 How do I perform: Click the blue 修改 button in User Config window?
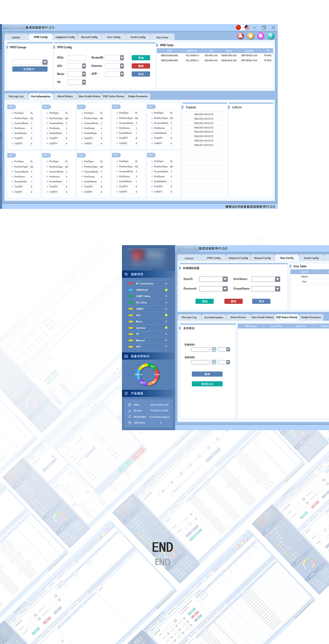(261, 301)
